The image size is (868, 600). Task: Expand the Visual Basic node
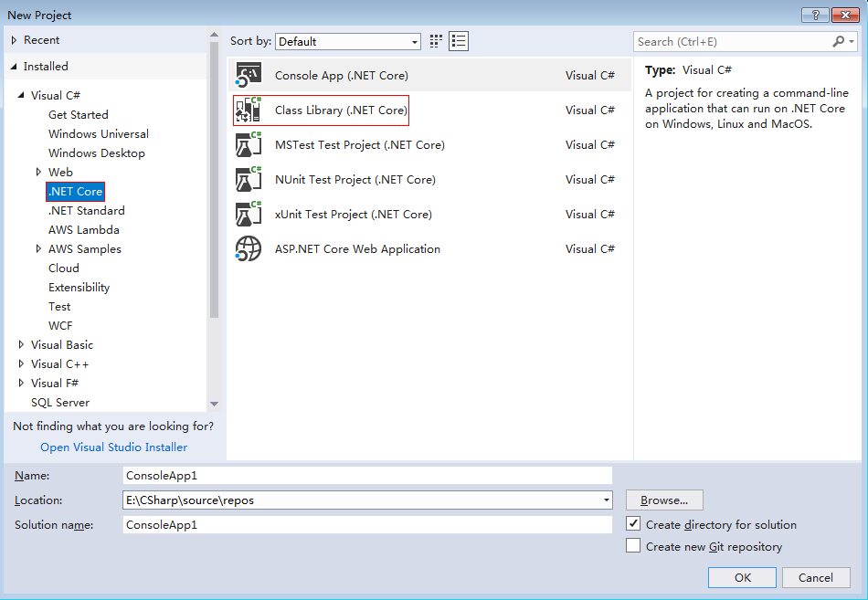click(21, 345)
